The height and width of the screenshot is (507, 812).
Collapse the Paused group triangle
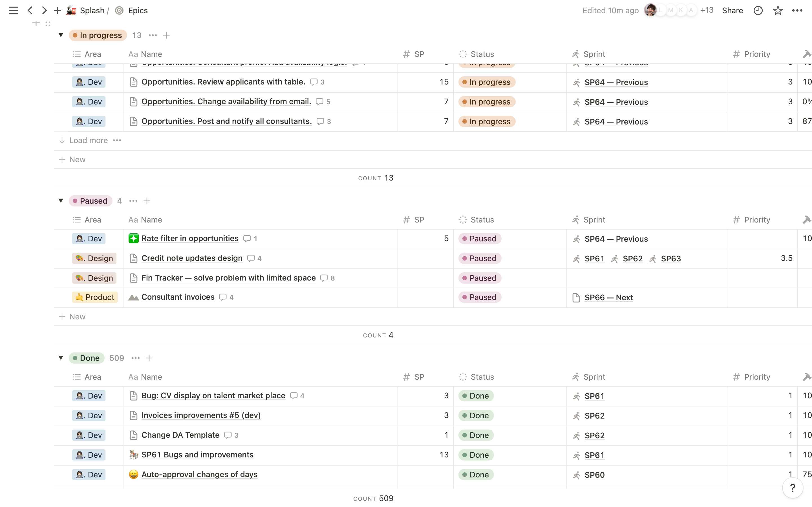(61, 201)
